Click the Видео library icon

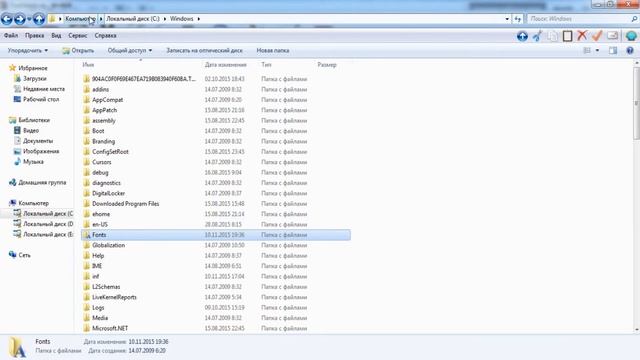17,130
